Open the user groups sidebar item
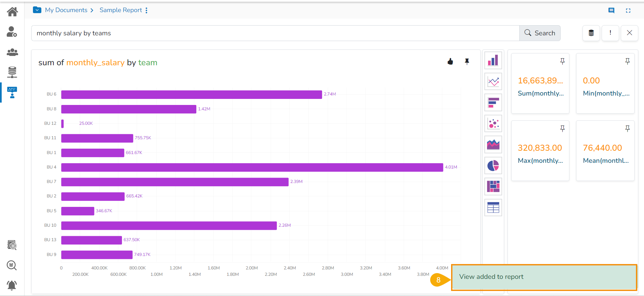The height and width of the screenshot is (296, 644). [x=12, y=52]
